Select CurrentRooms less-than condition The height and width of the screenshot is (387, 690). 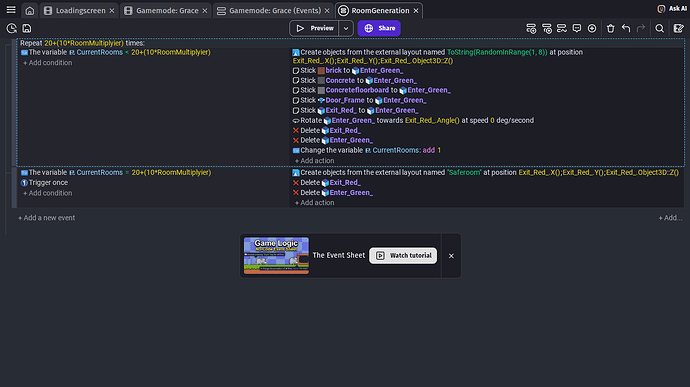116,52
